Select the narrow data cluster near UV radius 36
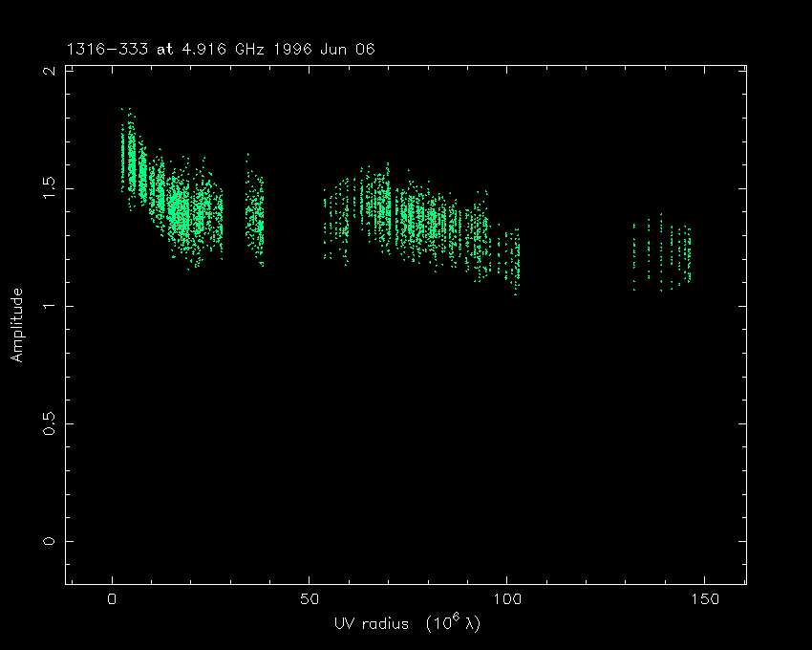 tap(255, 218)
